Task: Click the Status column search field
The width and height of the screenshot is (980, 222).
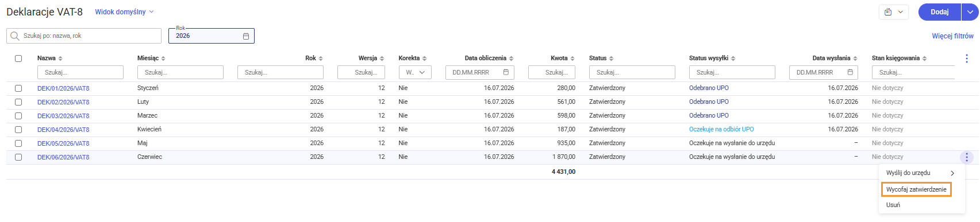Action: 632,72
